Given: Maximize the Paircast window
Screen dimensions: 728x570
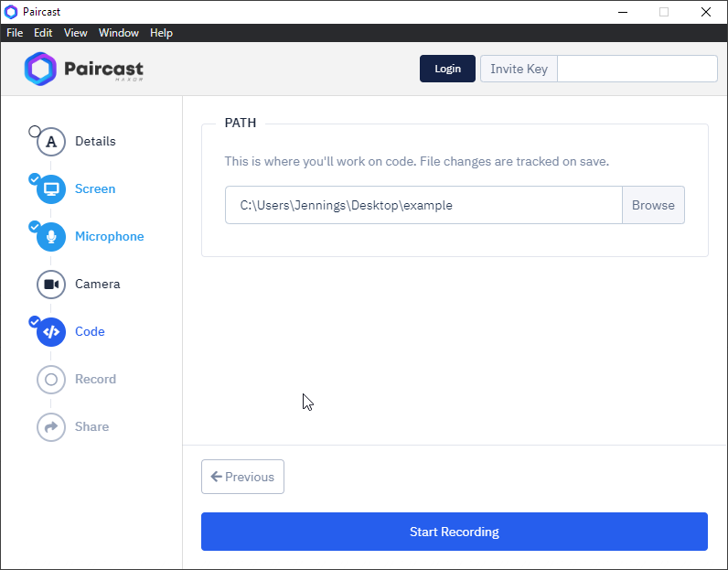Looking at the screenshot, I should pos(664,12).
